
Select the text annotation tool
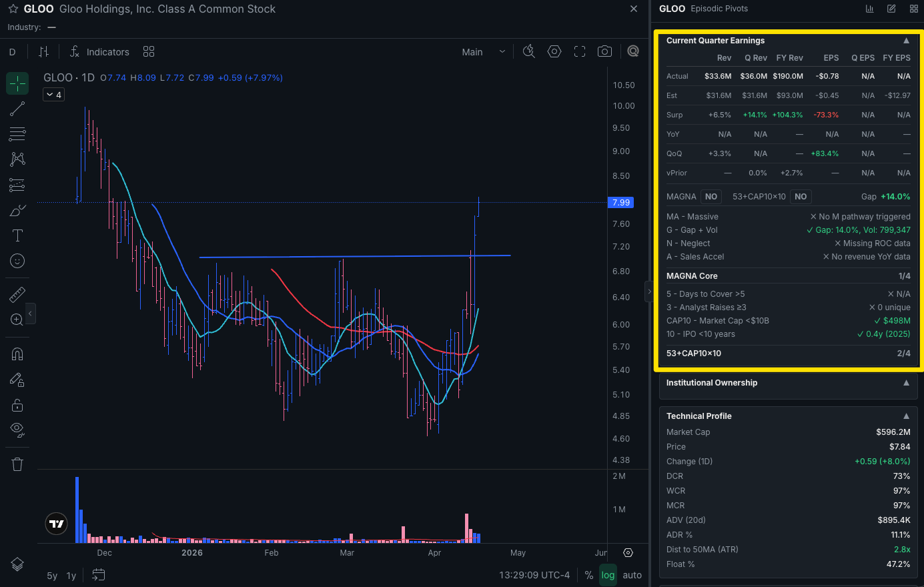click(17, 235)
